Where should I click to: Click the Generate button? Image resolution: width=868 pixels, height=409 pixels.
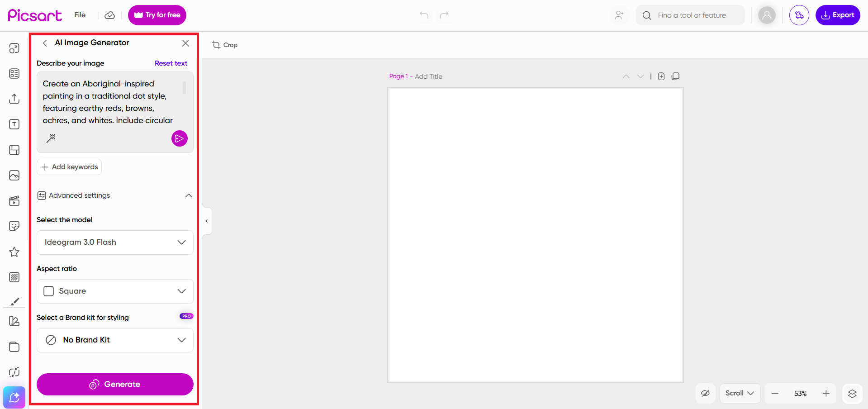coord(115,384)
